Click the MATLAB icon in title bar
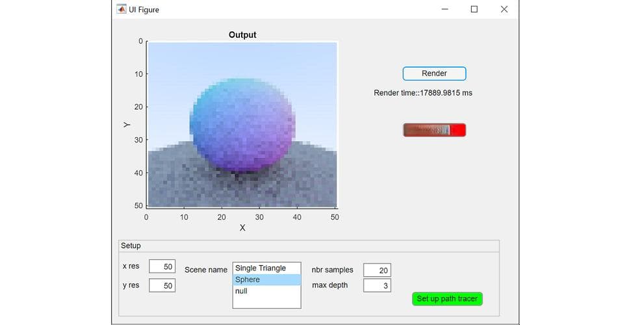This screenshot has height=325, width=644. (x=121, y=9)
